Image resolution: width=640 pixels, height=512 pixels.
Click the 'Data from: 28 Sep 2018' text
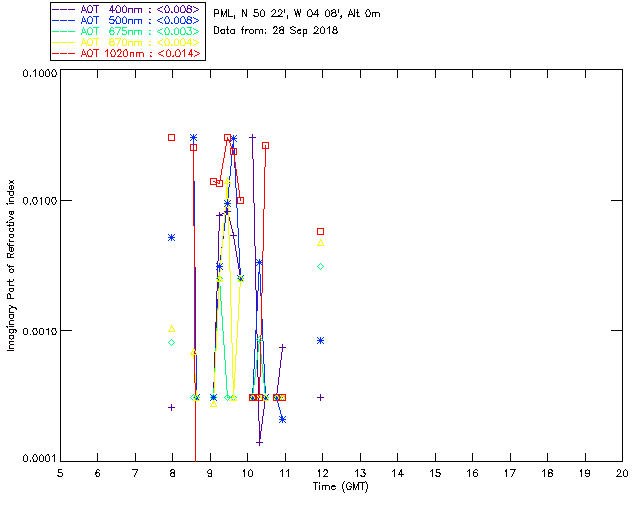[276, 31]
